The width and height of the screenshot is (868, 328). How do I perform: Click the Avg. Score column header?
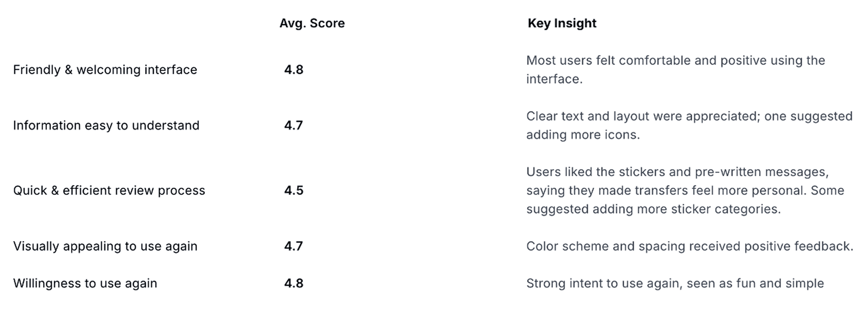[x=312, y=23]
